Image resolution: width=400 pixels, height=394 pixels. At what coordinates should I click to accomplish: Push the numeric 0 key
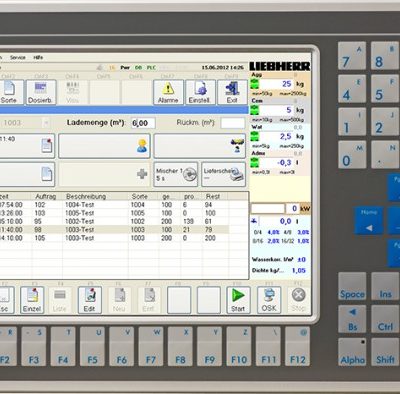pos(352,154)
